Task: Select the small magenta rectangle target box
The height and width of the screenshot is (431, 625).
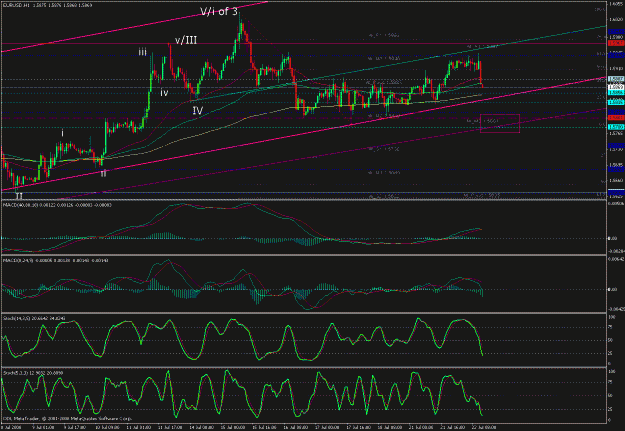Action: pyautogui.click(x=500, y=123)
